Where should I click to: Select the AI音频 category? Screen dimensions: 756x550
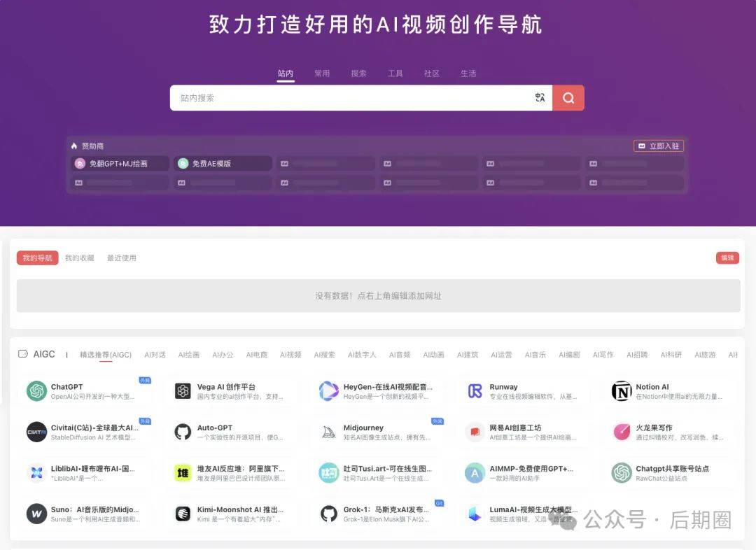point(400,355)
